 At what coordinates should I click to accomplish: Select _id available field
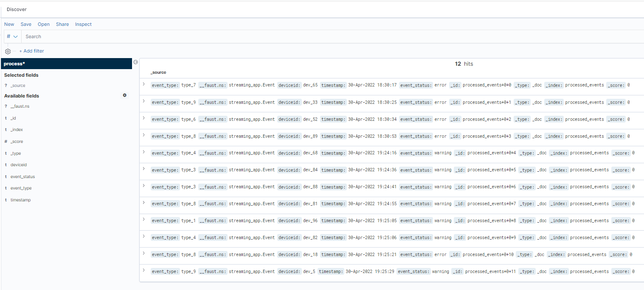13,118
